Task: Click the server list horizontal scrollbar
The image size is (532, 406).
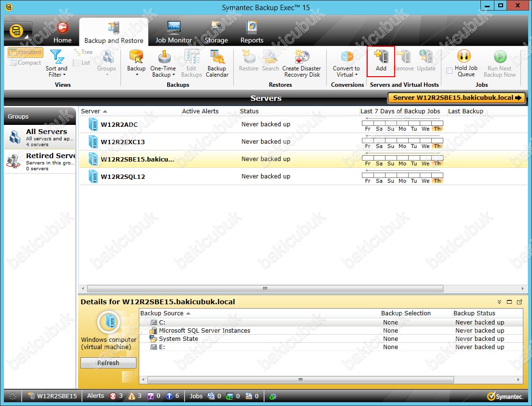Action: [x=265, y=288]
